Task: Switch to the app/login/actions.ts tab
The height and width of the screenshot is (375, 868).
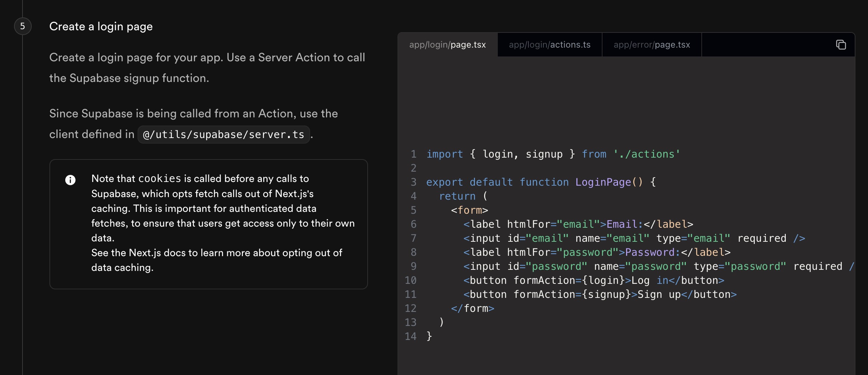Action: tap(549, 45)
